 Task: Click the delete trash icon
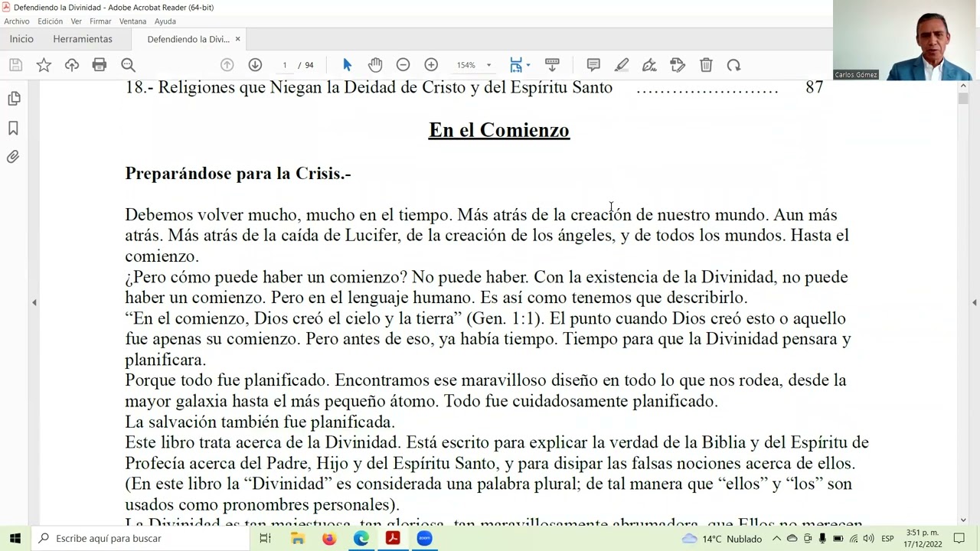pyautogui.click(x=706, y=65)
